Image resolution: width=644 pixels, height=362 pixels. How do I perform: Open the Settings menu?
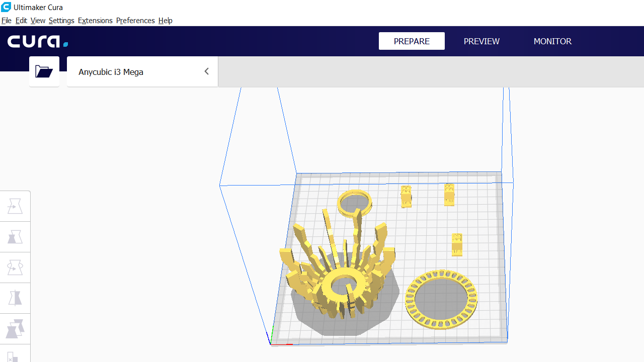click(x=61, y=21)
